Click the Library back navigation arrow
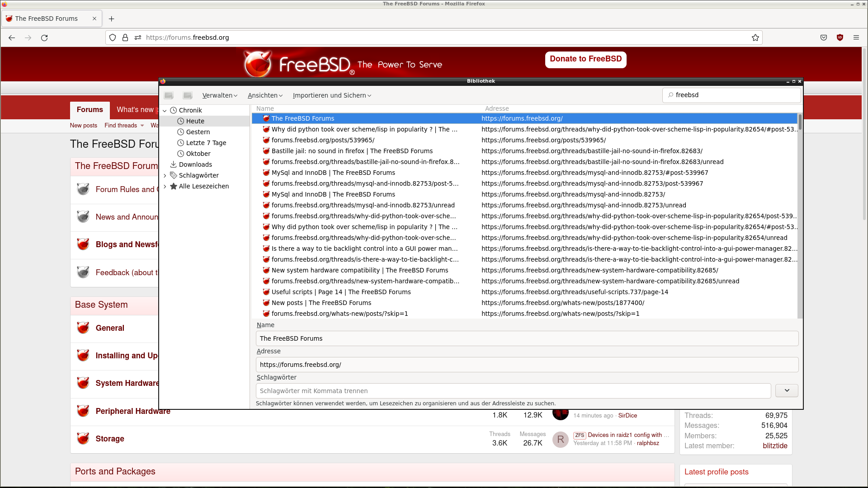The image size is (868, 488). point(169,95)
